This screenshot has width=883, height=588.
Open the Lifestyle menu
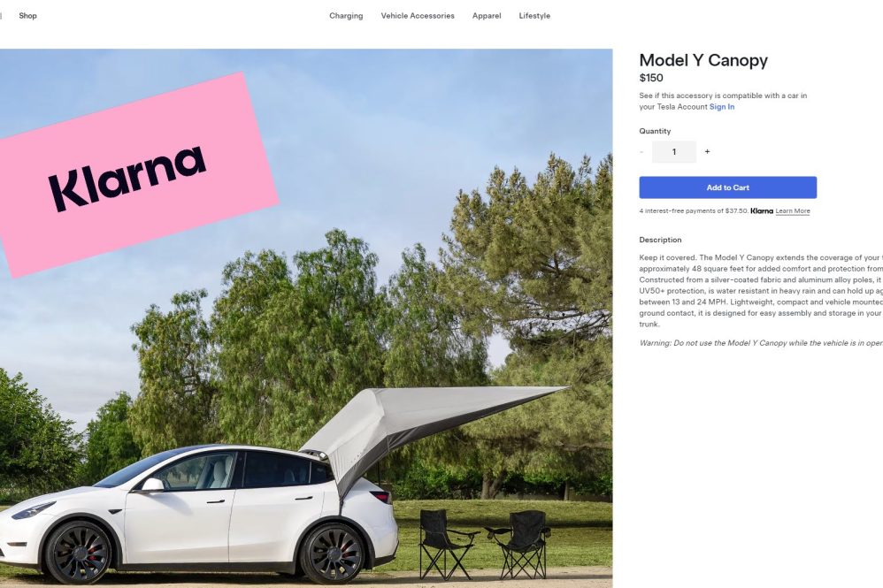[534, 16]
